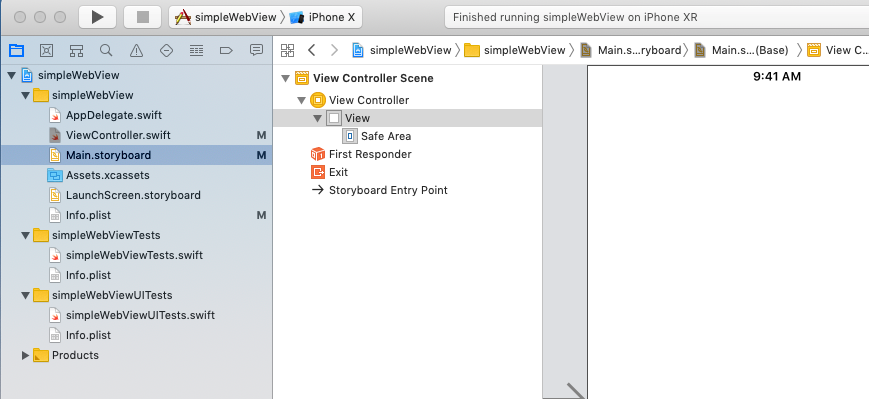Collapse the simpleWebViewTests folder

[25, 236]
